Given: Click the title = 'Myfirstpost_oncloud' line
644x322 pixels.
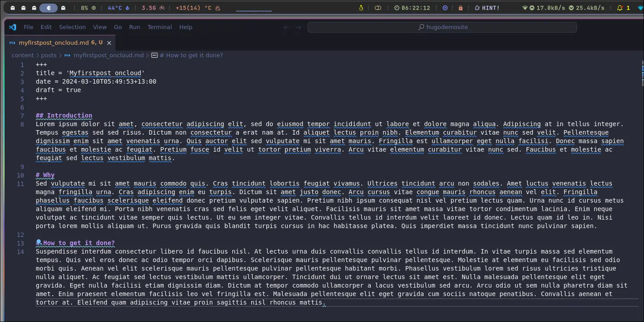Looking at the screenshot, I should point(90,73).
